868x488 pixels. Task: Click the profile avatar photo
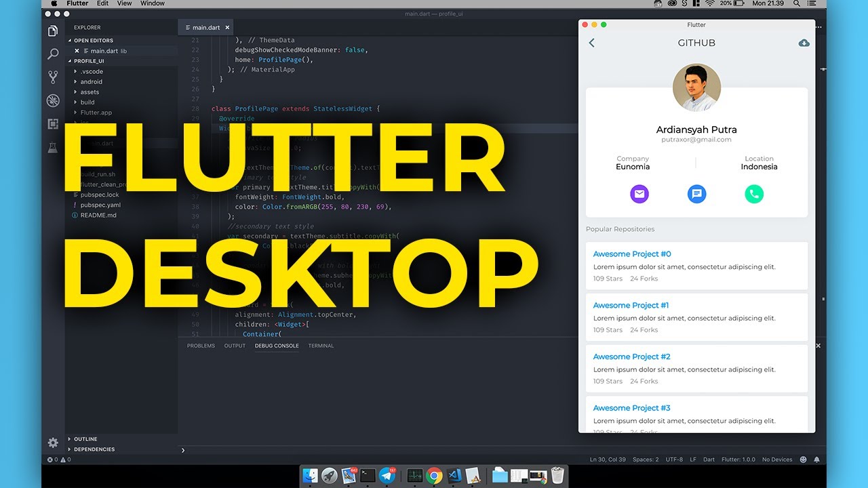coord(696,88)
